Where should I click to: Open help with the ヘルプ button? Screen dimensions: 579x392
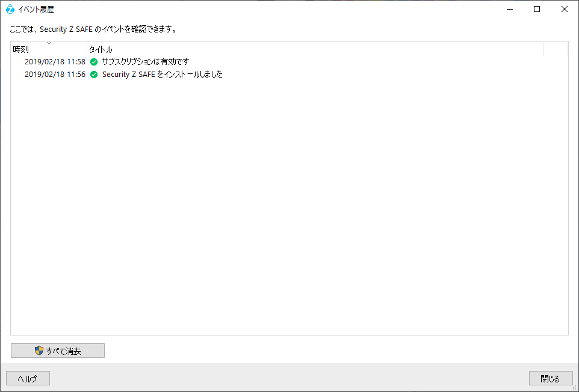(x=28, y=378)
